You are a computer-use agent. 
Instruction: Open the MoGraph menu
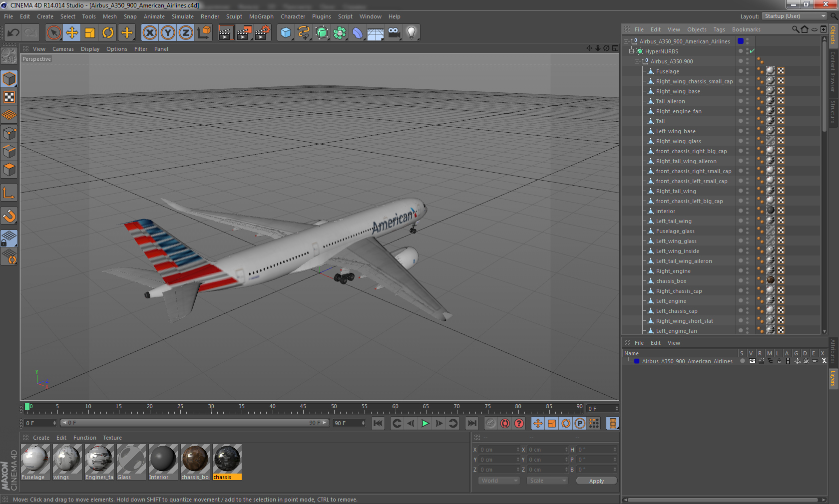[261, 16]
